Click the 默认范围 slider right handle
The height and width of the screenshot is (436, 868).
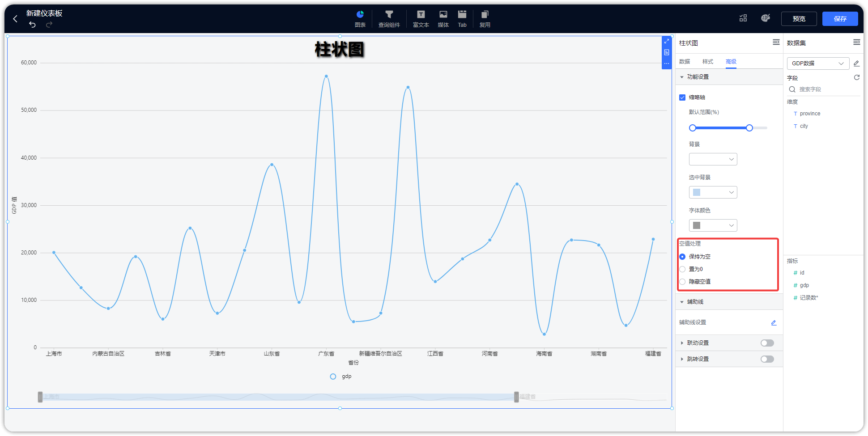pos(749,128)
